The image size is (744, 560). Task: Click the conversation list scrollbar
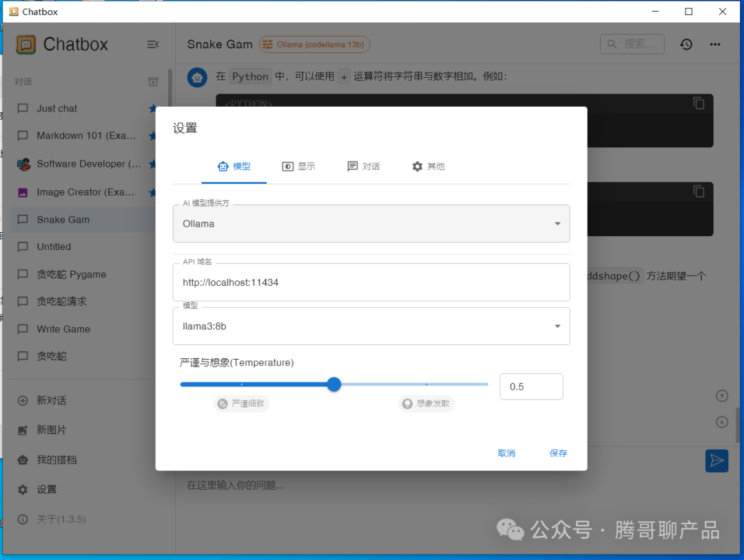170,90
